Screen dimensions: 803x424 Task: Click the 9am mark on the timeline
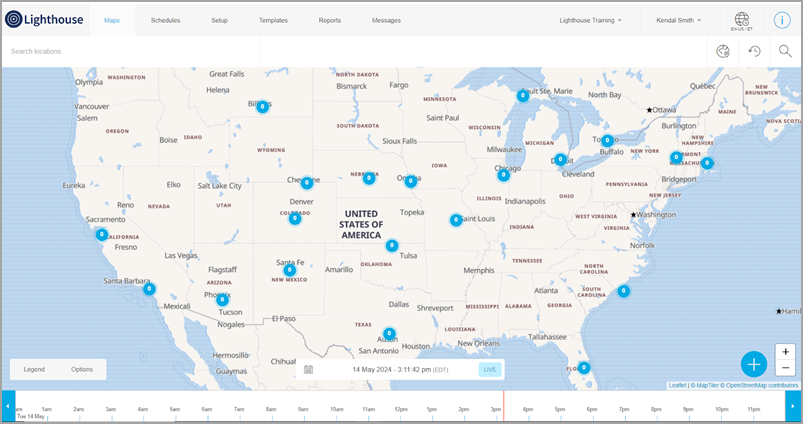303,409
